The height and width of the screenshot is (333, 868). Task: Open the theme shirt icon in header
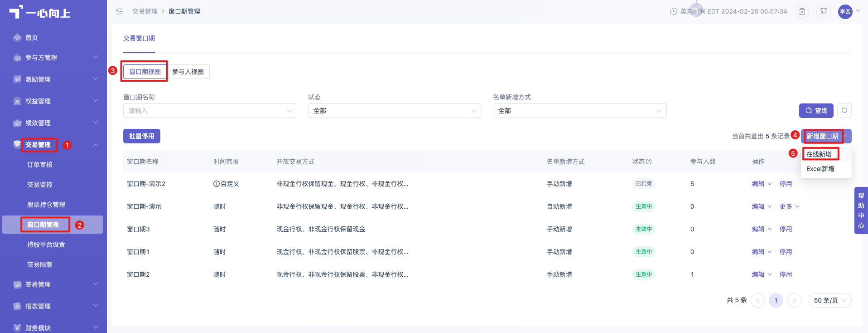[x=824, y=11]
